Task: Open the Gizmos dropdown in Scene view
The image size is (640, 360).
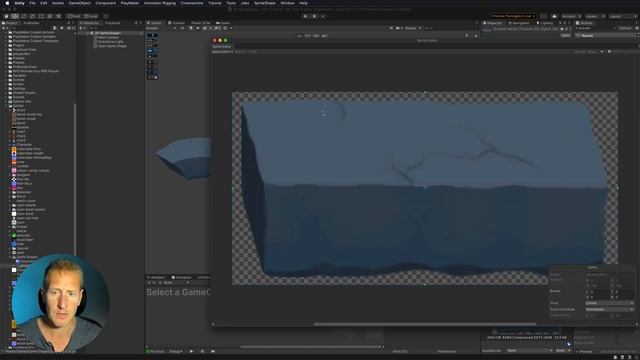Action: [412, 28]
